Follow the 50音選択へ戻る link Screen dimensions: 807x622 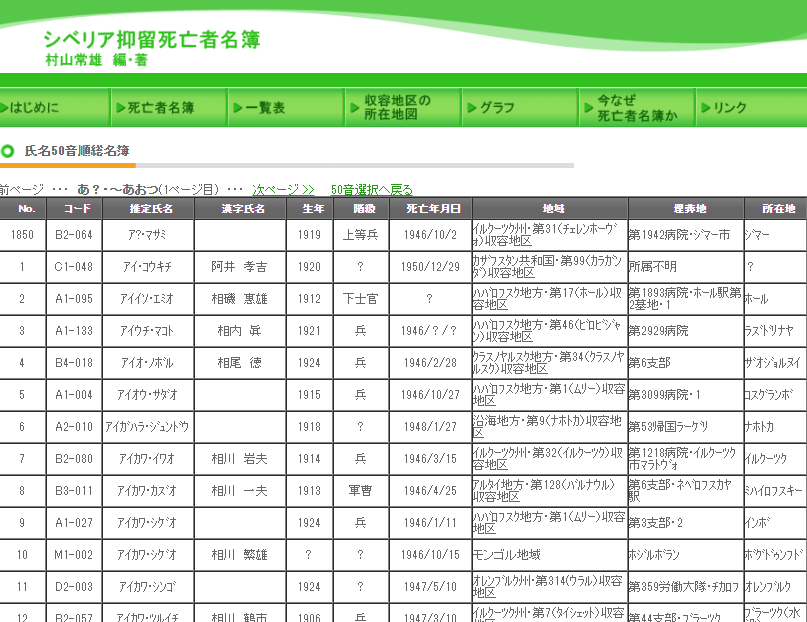coord(372,190)
